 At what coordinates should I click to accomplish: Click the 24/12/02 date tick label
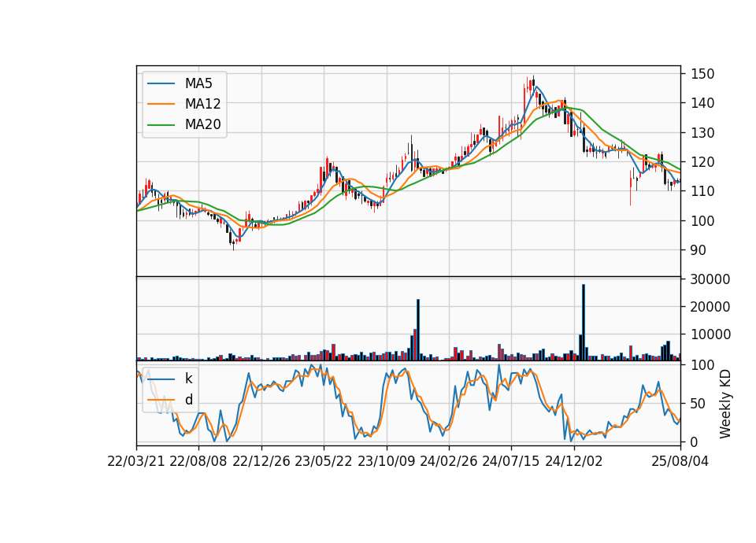point(574,461)
